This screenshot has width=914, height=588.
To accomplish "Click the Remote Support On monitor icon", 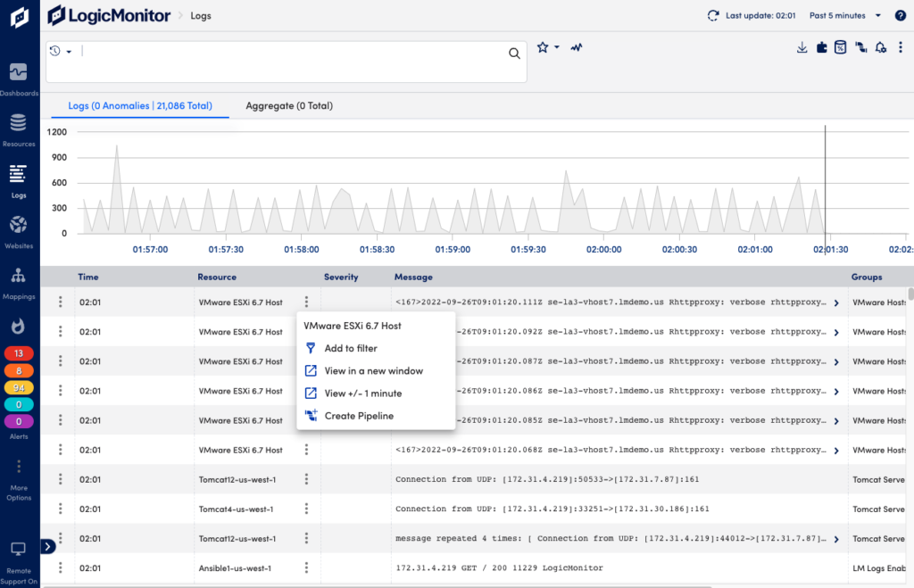I will pos(18,549).
